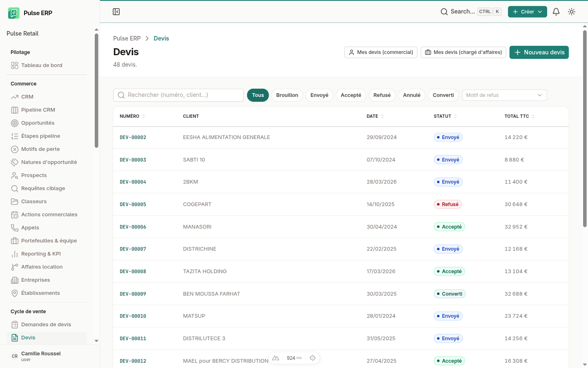Click the Search... box in the top bar
Image resolution: width=588 pixels, height=368 pixels.
click(470, 12)
